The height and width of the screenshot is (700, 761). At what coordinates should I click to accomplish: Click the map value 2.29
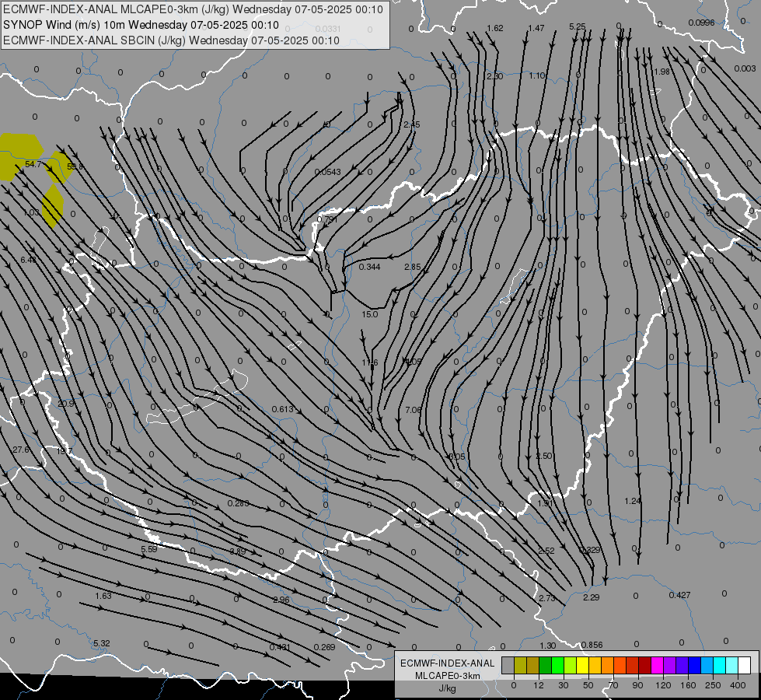pyautogui.click(x=591, y=597)
